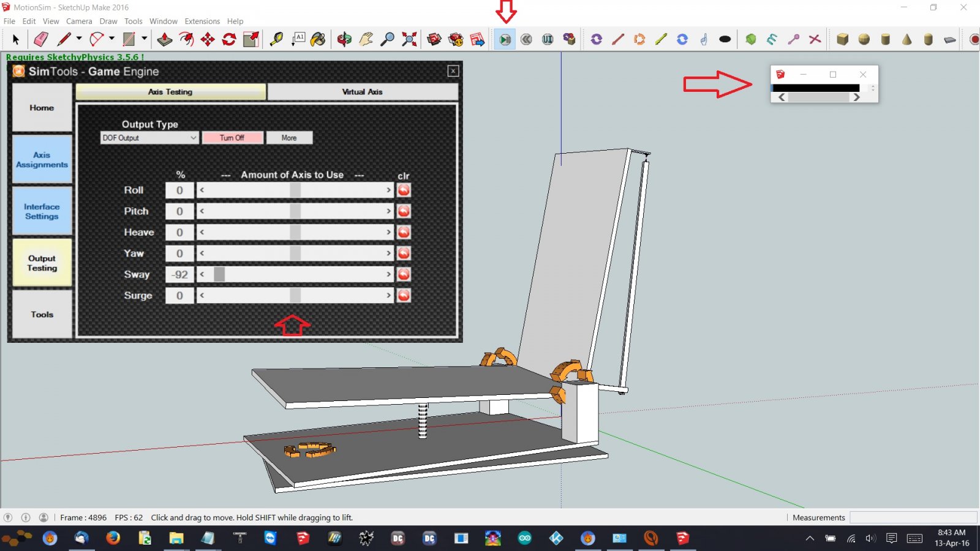
Task: Activate the Paint Bucket tool
Action: click(318, 40)
